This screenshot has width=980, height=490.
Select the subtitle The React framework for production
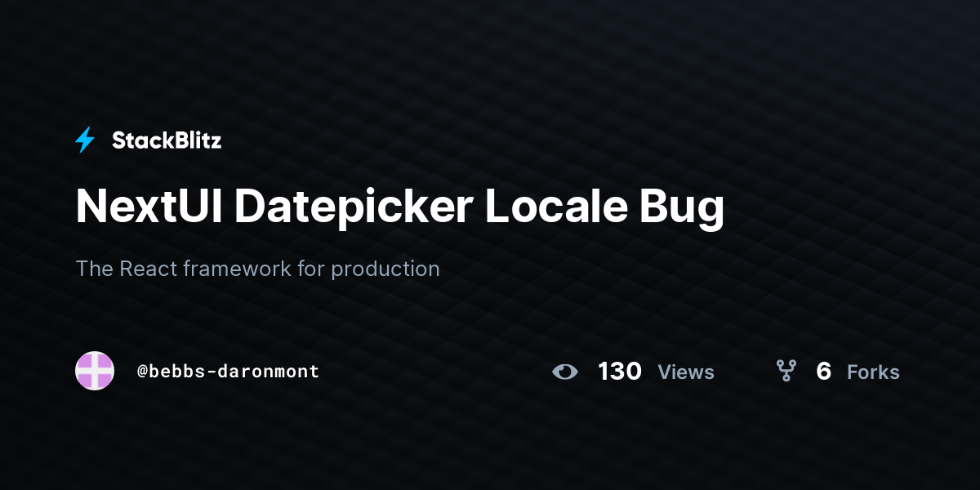(257, 269)
